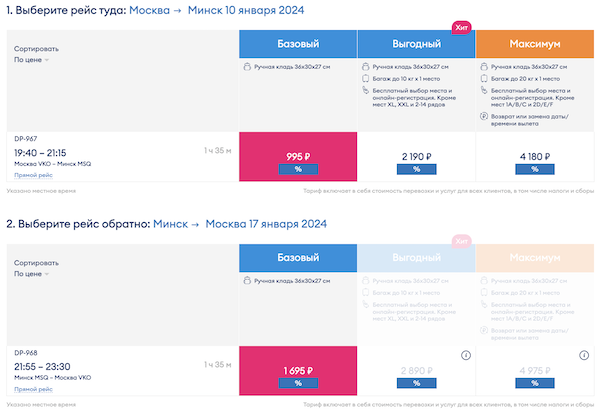The width and height of the screenshot is (600, 411).
Task: Select the outbound Выгодный fare header
Action: pyautogui.click(x=416, y=44)
